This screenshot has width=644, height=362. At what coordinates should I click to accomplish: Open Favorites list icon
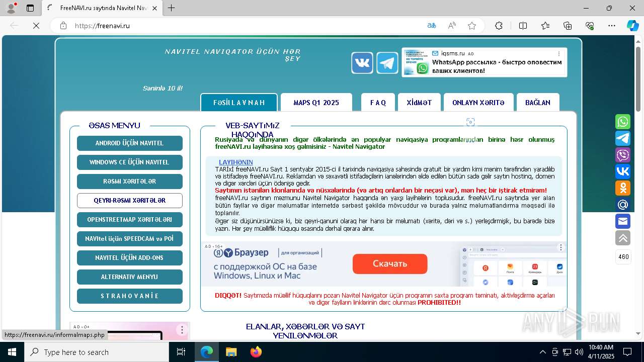click(x=545, y=26)
